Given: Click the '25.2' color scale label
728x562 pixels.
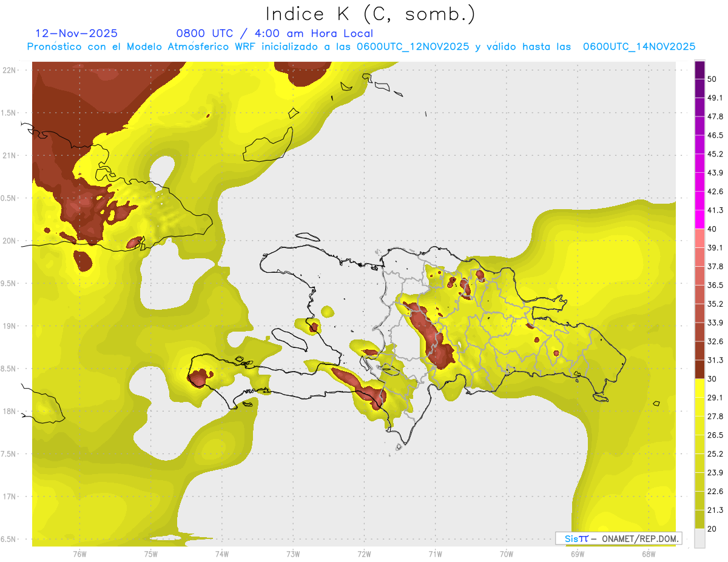Looking at the screenshot, I should (x=715, y=453).
